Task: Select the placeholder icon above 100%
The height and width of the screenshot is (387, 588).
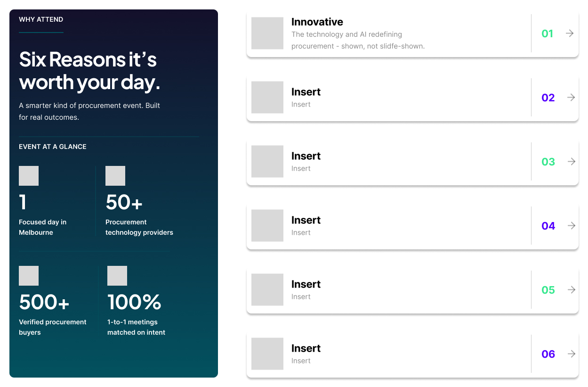Action: point(117,276)
